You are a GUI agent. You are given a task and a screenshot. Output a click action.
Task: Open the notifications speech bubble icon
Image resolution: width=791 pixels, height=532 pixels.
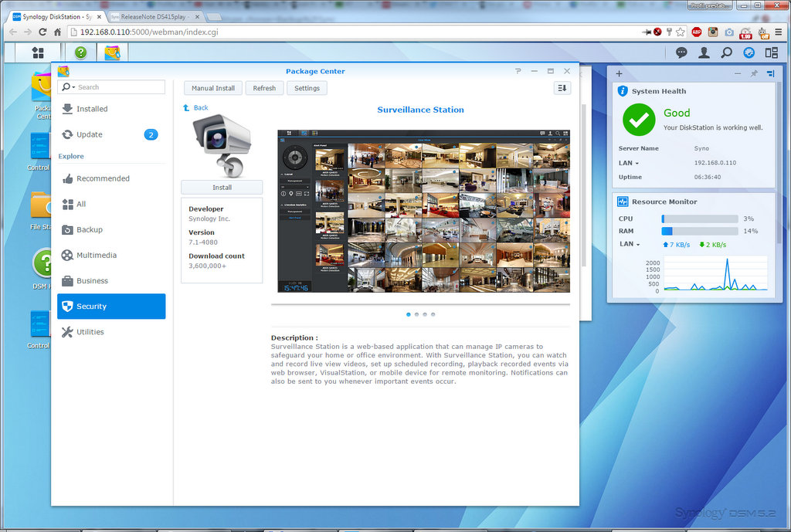tap(681, 53)
